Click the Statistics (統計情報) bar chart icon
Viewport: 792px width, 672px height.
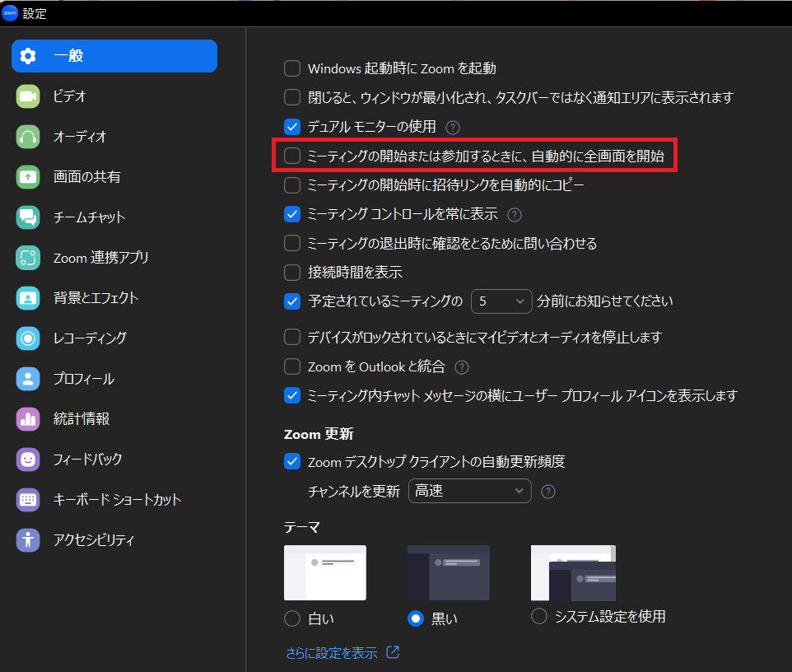[28, 418]
